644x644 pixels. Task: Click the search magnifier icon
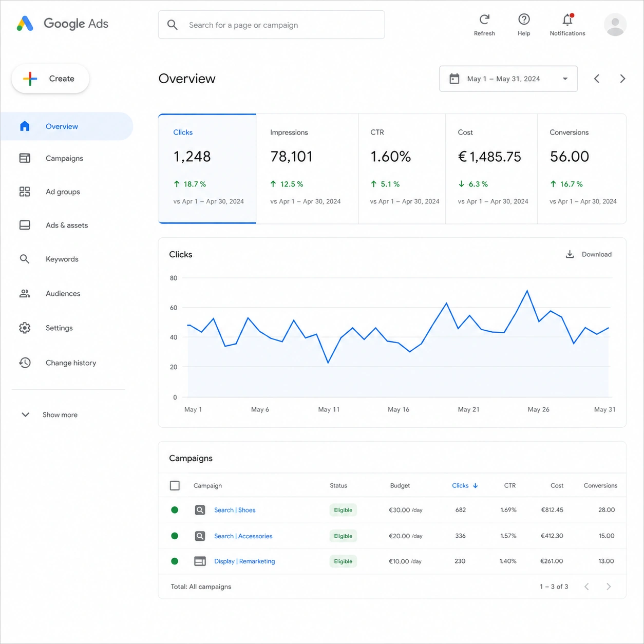pos(173,25)
